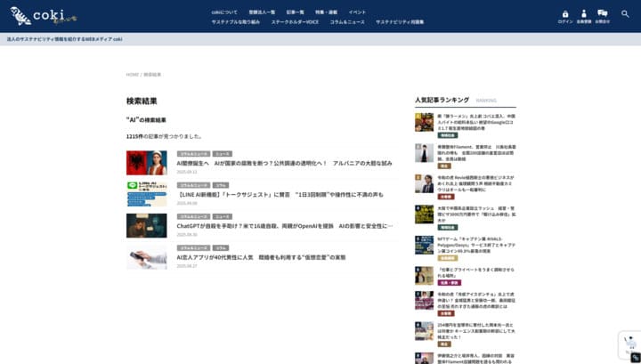Click the HOME breadcrumb link

pyautogui.click(x=132, y=75)
